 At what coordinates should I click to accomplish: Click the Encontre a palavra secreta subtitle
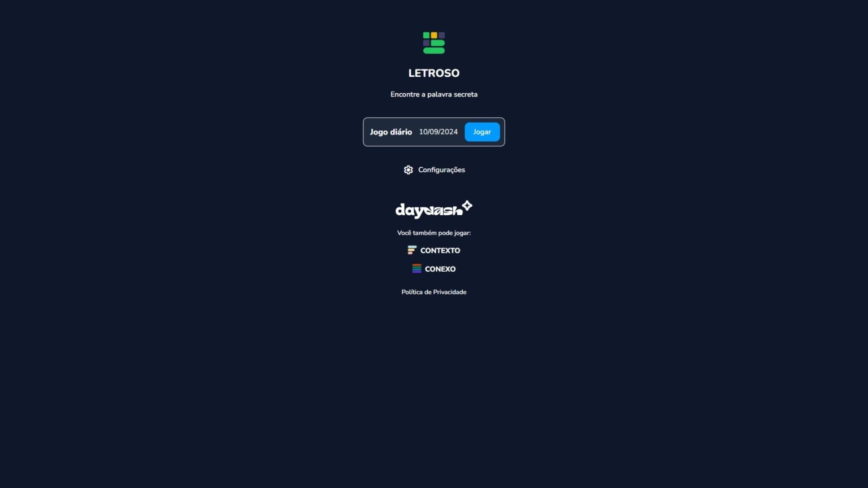(434, 94)
